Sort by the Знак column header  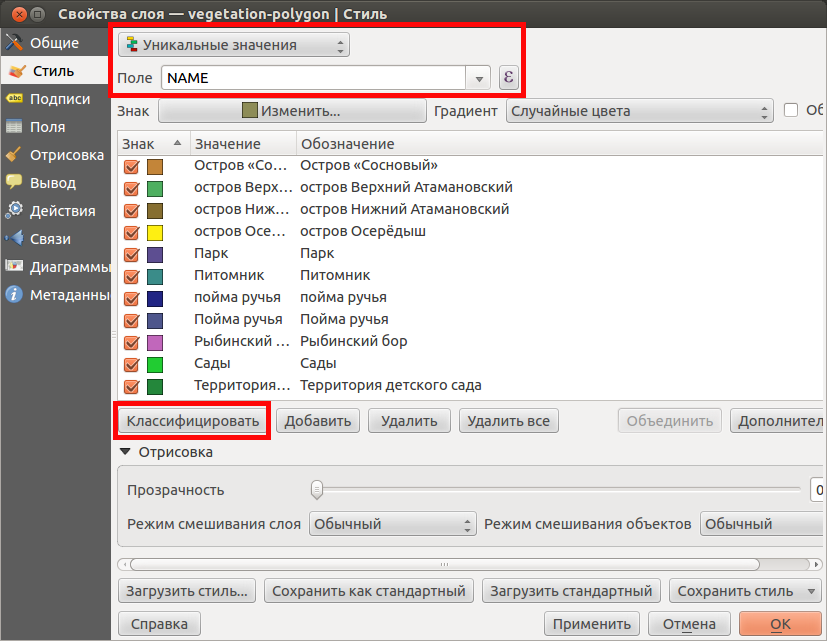tap(153, 143)
